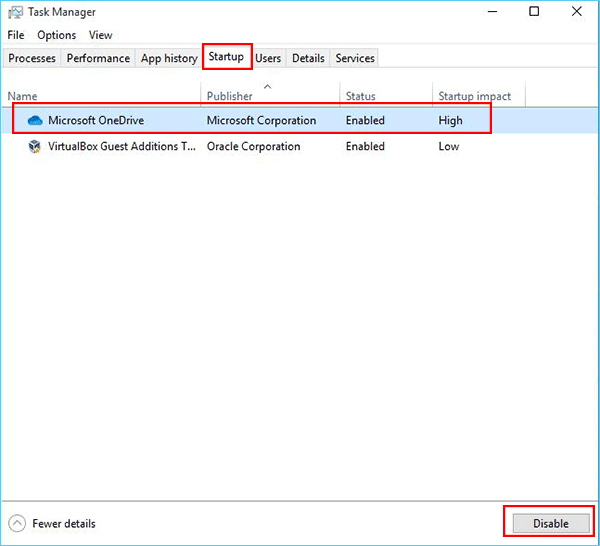Viewport: 600px width, 546px height.
Task: Collapse view with Fewer details arrow icon
Action: coord(17,523)
